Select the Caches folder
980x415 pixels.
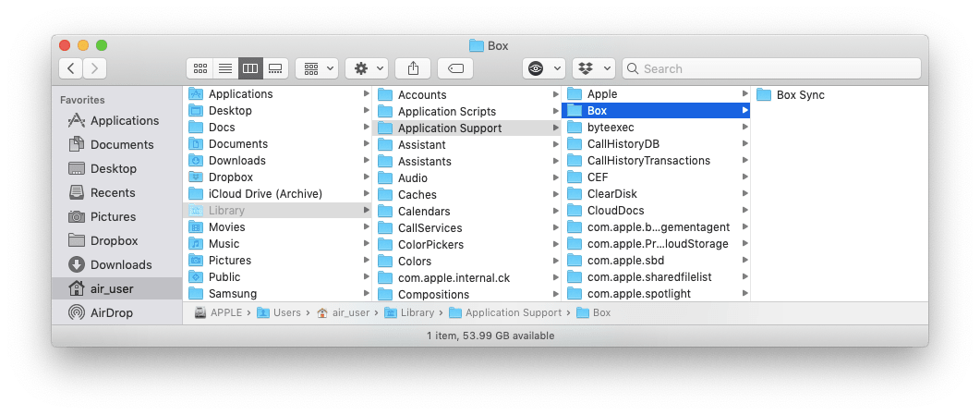tap(466, 195)
